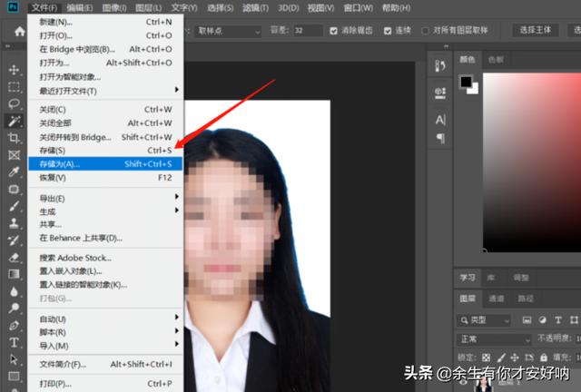Screen dimensions: 581x392
Task: Click the black foreground color swatch
Action: (x=465, y=83)
